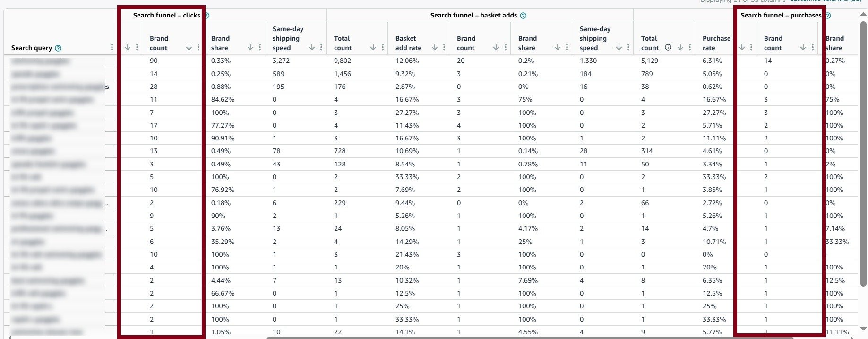Sort by Purchase rate arrow
The image size is (868, 339).
pos(742,47)
